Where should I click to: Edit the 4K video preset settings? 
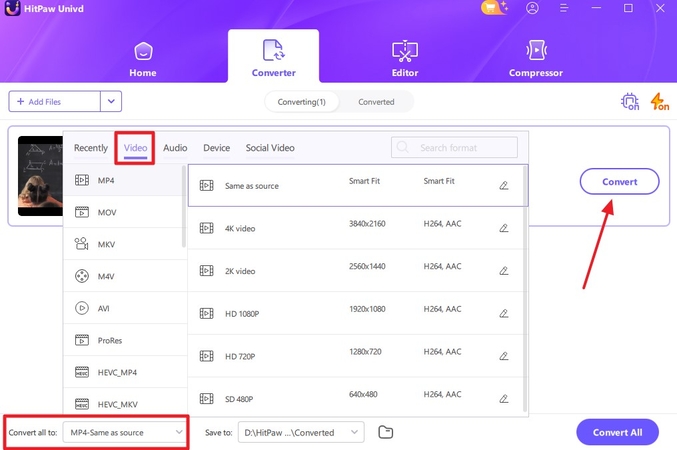(503, 228)
